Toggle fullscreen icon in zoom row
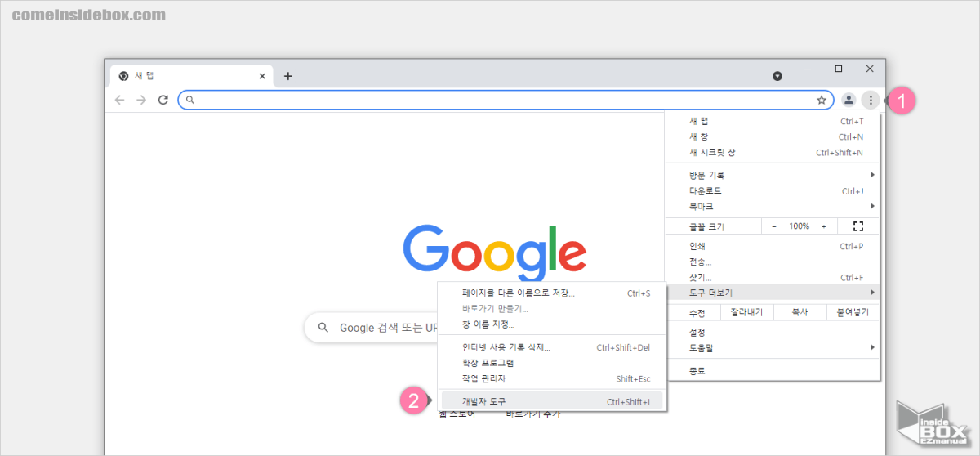 coord(857,226)
